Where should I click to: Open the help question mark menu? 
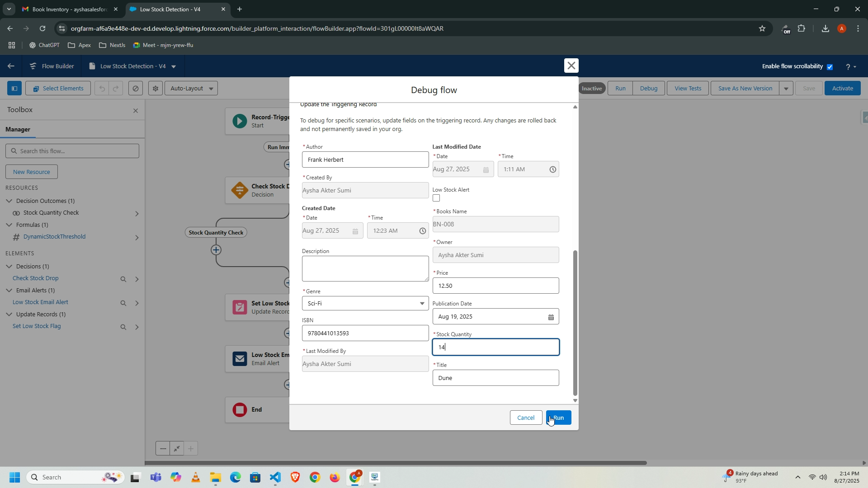tap(848, 67)
